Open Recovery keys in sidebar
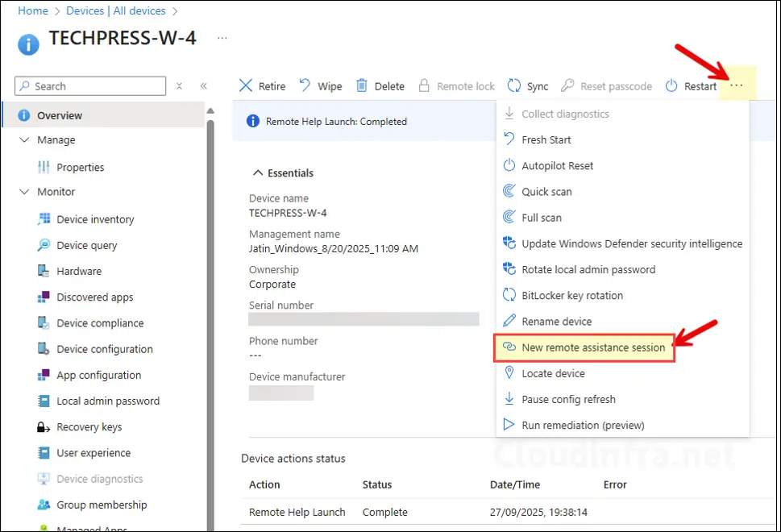781x532 pixels. point(89,427)
